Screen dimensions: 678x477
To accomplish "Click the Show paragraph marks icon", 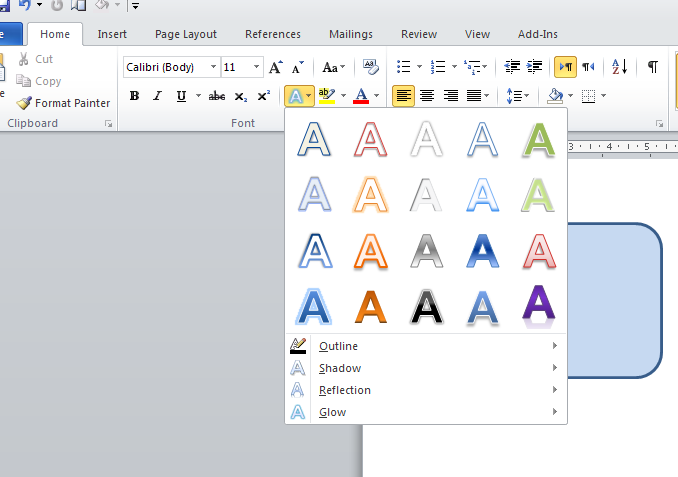I will point(652,67).
